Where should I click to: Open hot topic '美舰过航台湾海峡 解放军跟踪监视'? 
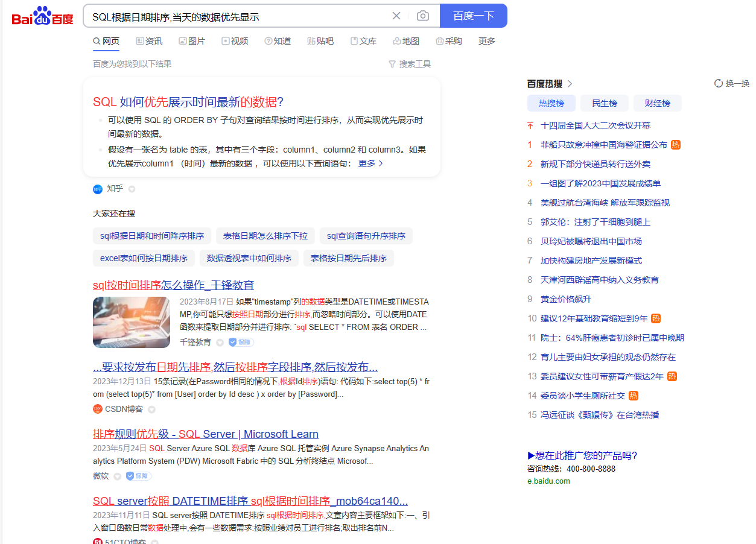pyautogui.click(x=605, y=203)
